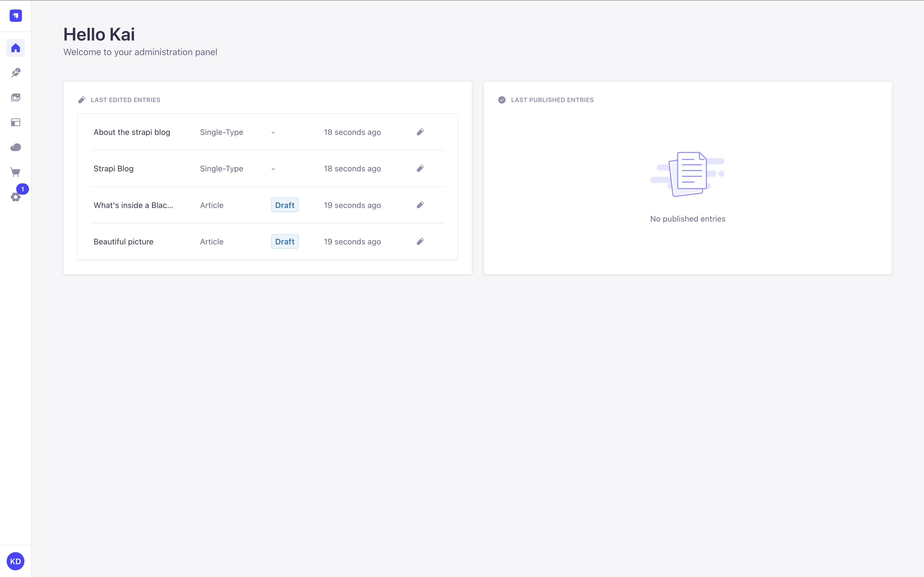This screenshot has height=577, width=924.
Task: Click the pencil icon beside Last Edited Entries
Action: 82,100
